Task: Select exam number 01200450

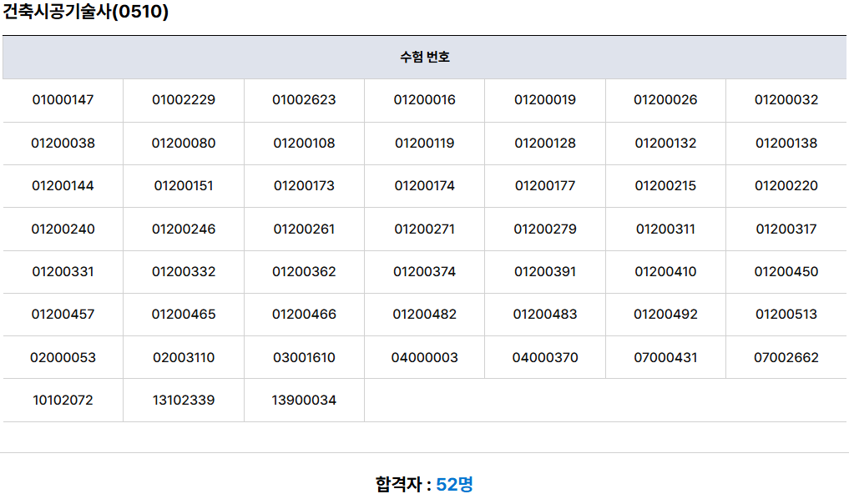Action: click(786, 272)
